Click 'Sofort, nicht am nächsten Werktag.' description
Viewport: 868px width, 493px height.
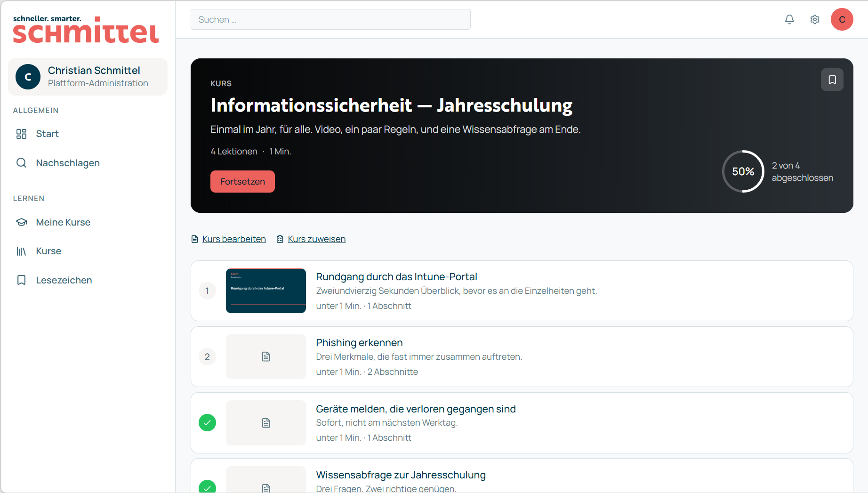click(387, 423)
